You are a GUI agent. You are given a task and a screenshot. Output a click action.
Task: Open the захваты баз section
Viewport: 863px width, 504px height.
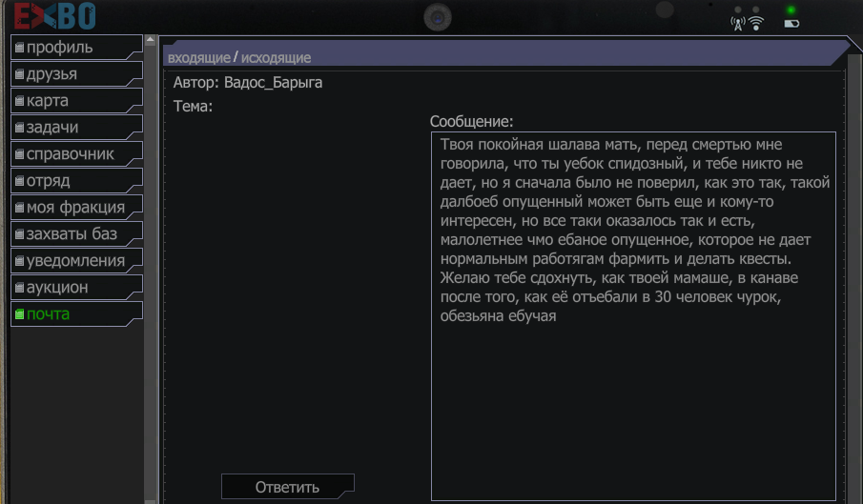point(76,234)
